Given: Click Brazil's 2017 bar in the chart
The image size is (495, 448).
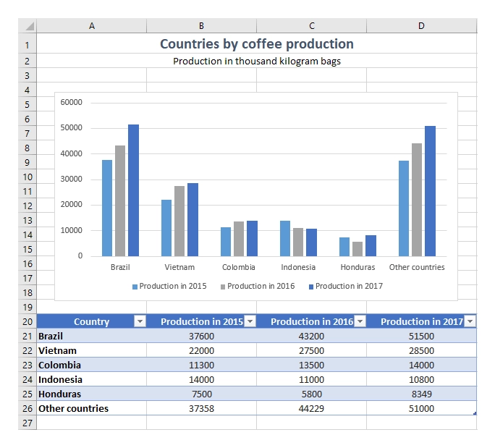Looking at the screenshot, I should pos(133,190).
